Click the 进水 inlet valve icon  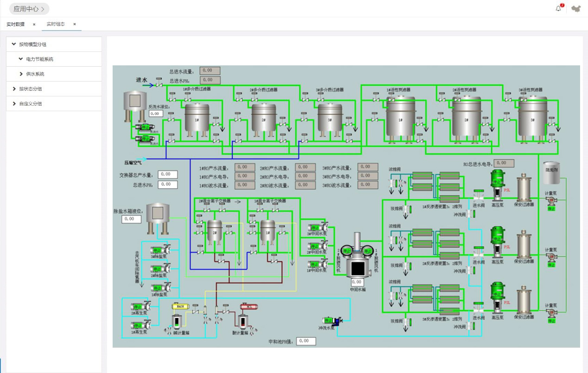[x=159, y=84]
